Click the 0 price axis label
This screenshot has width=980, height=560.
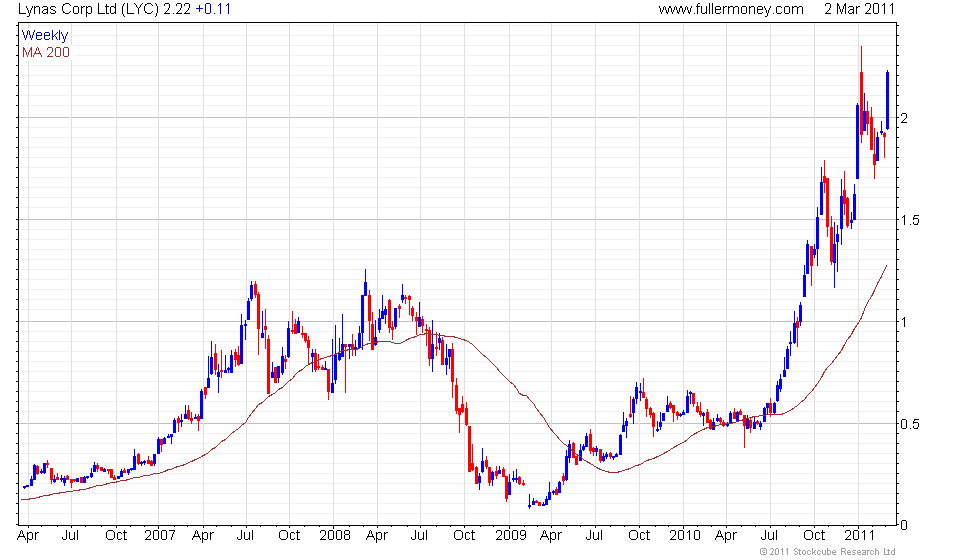pyautogui.click(x=904, y=526)
